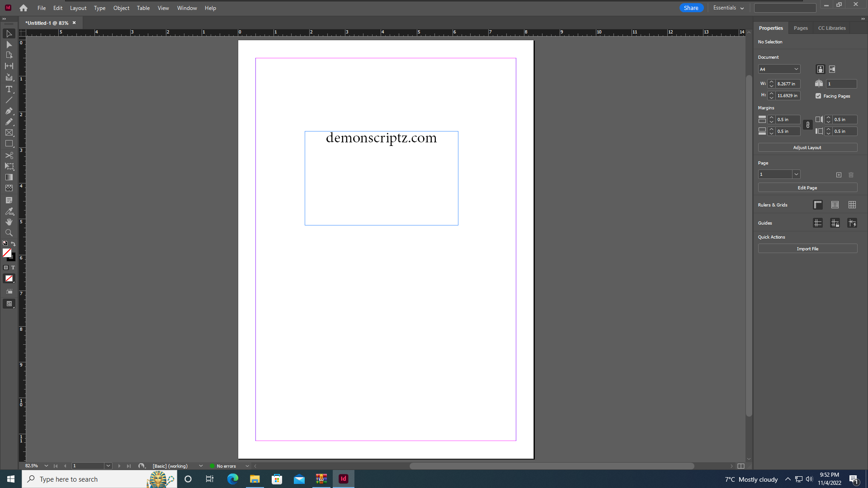Viewport: 868px width, 488px height.
Task: Open Microsoft Edge from taskbar
Action: [x=232, y=479]
